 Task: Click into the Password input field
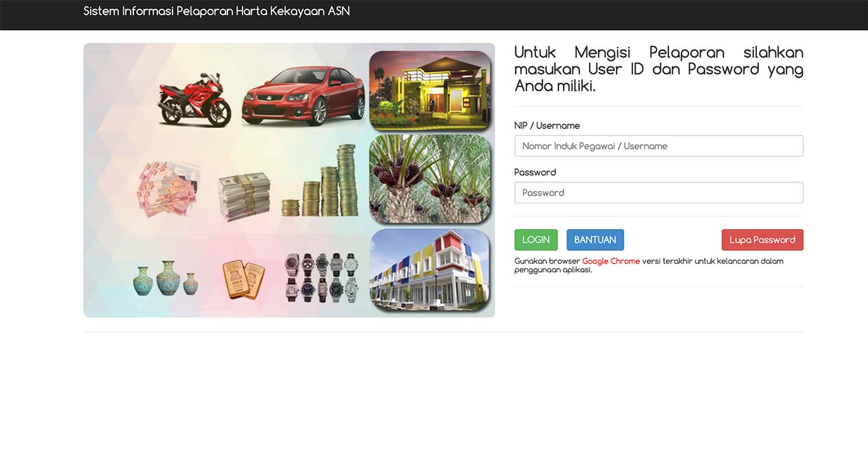[658, 193]
